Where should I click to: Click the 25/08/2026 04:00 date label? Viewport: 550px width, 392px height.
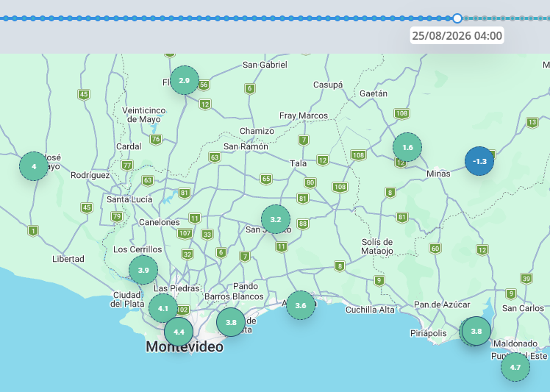point(457,35)
